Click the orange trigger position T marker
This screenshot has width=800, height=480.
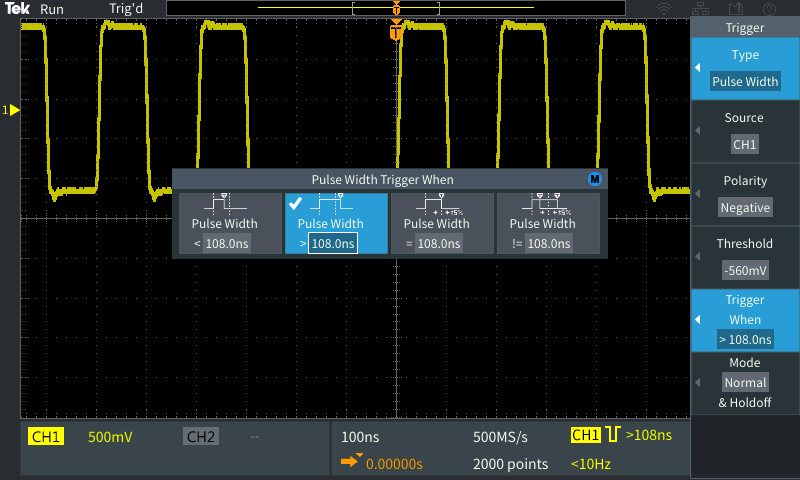(396, 33)
